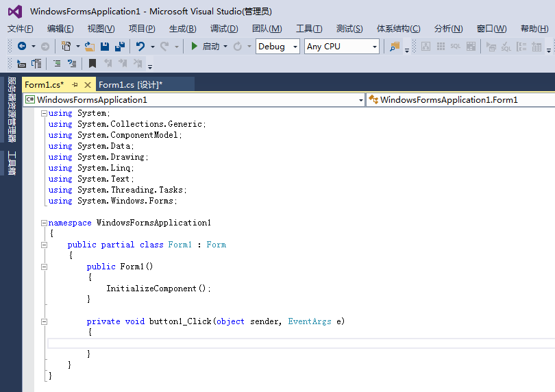555x392 pixels.
Task: Click the Navigate Forward arrow icon
Action: [x=45, y=47]
